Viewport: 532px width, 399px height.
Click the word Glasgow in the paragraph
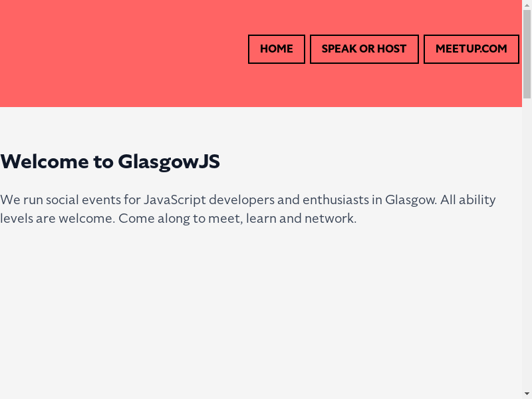410,200
